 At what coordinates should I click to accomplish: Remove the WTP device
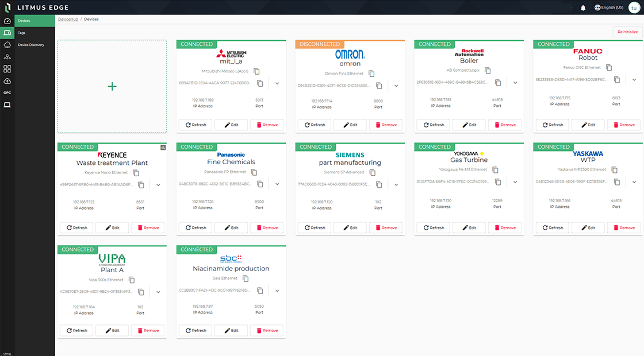(624, 227)
